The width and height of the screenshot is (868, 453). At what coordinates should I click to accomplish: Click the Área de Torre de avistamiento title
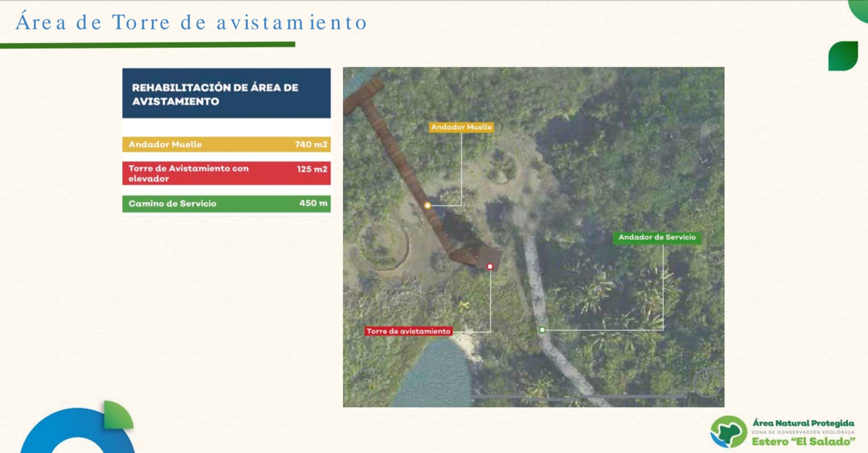pos(191,23)
